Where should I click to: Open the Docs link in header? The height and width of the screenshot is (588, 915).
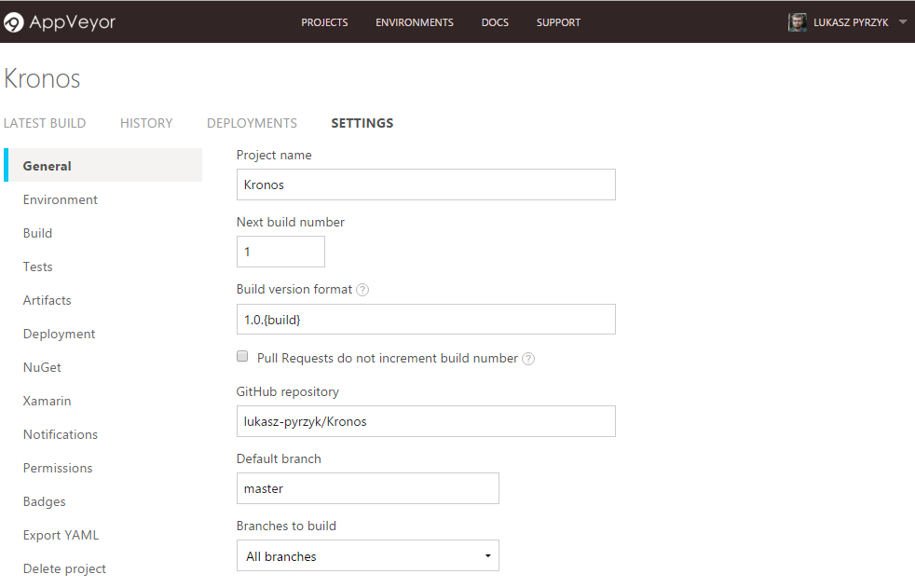pos(495,22)
